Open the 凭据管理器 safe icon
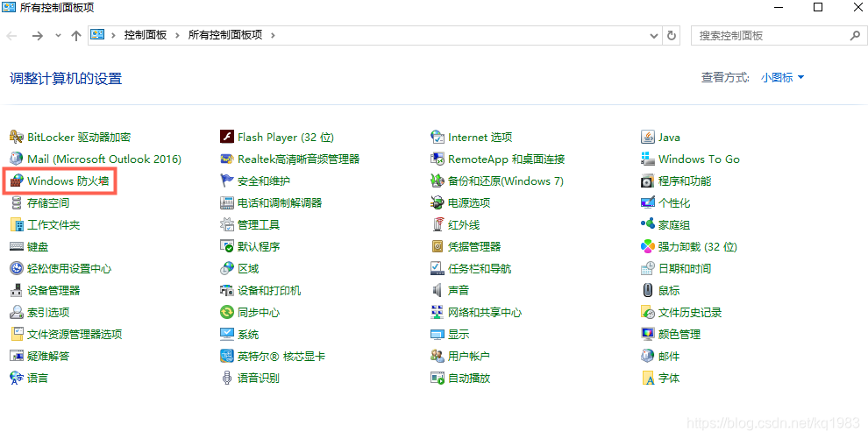Screen dimensions: 868x439 pyautogui.click(x=438, y=246)
